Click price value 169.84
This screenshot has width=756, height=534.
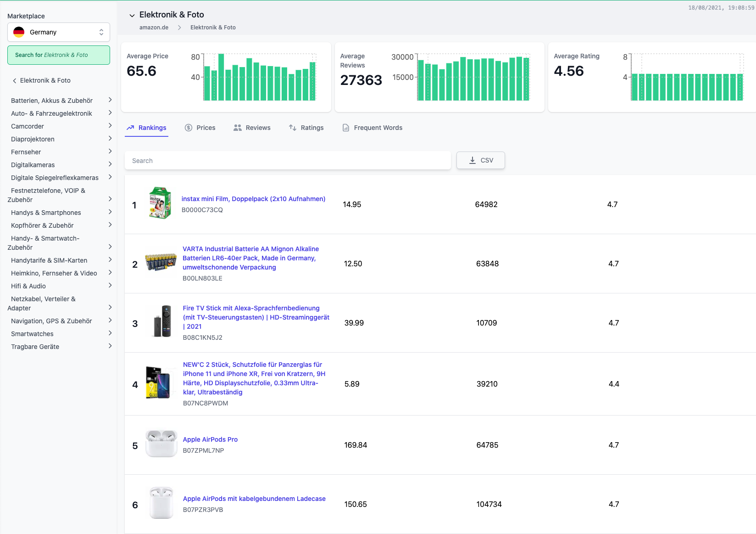pyautogui.click(x=356, y=445)
